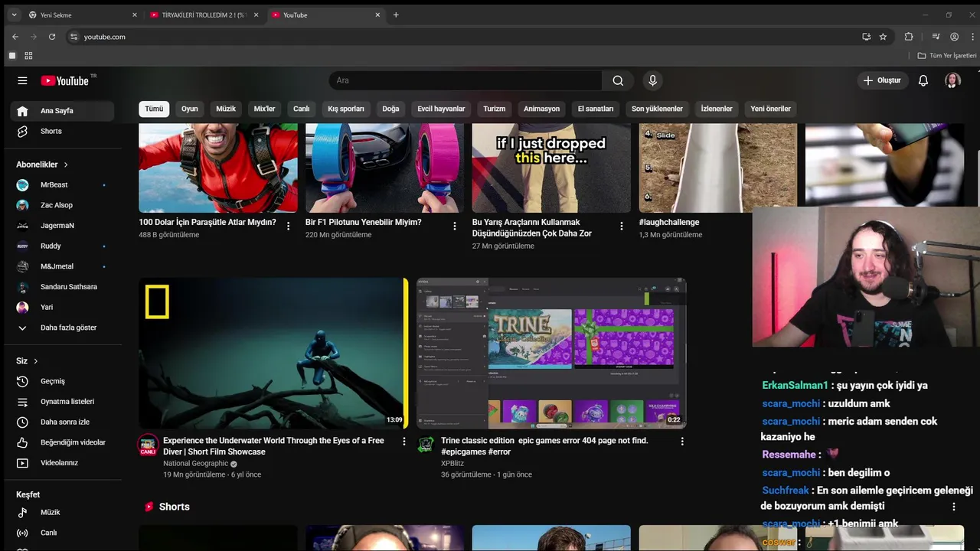Select the İzlenenler filter chip
The height and width of the screenshot is (551, 980).
point(717,109)
